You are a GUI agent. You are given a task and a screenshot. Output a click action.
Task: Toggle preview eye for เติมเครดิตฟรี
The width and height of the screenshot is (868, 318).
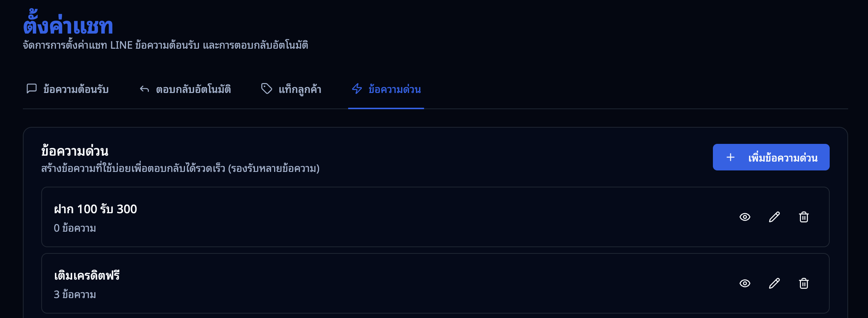745,283
